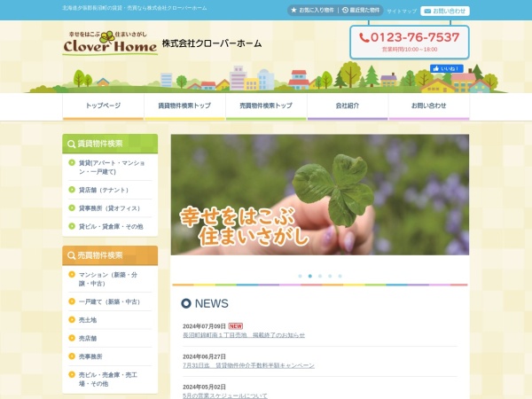The image size is (532, 399).
Task: Click the 売買物件検索 magnifier icon
Action: click(x=71, y=255)
